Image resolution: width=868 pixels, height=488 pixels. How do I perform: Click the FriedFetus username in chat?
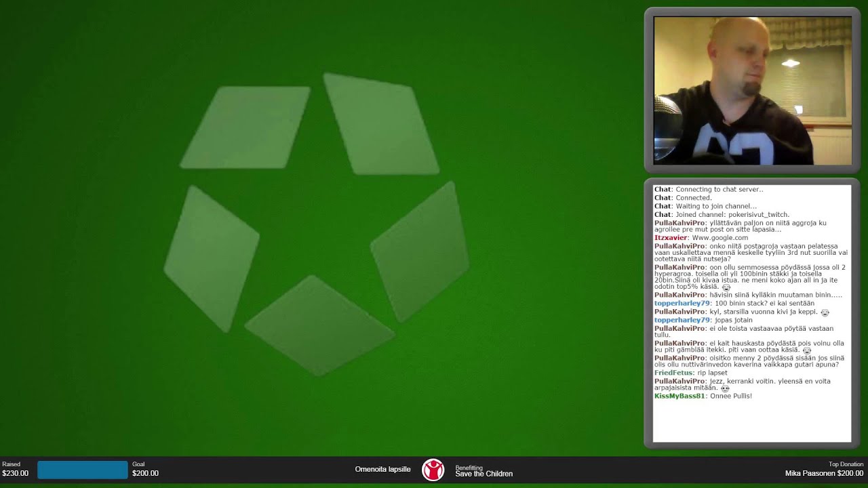pyautogui.click(x=673, y=373)
